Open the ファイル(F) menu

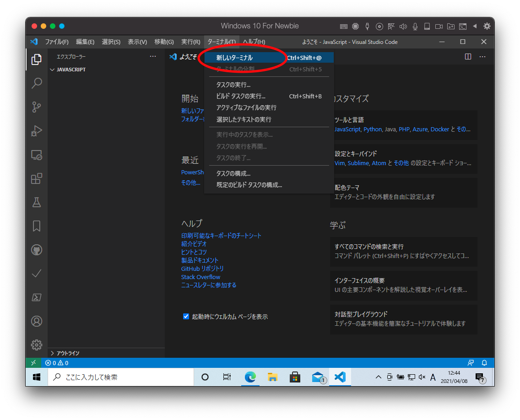click(57, 42)
